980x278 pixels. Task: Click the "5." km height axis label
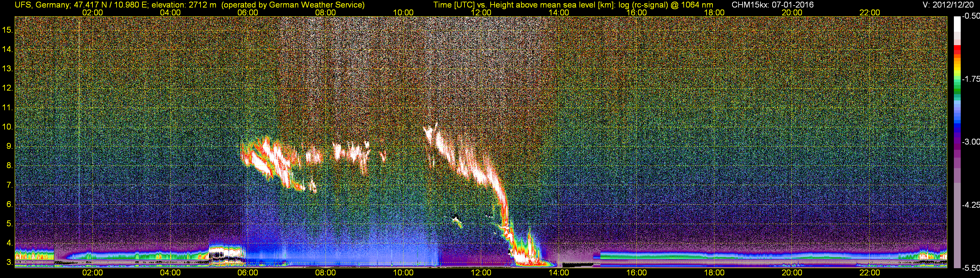tap(9, 224)
